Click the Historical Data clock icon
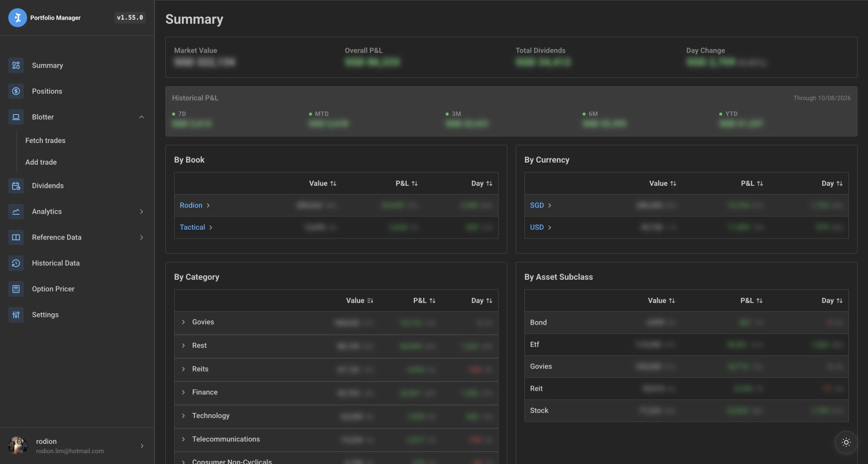Image resolution: width=868 pixels, height=464 pixels. point(16,263)
